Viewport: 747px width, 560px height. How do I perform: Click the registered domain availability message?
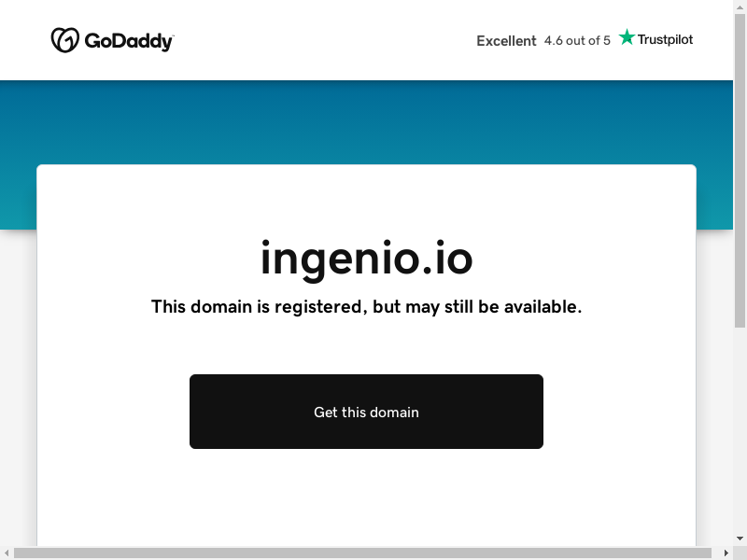366,307
